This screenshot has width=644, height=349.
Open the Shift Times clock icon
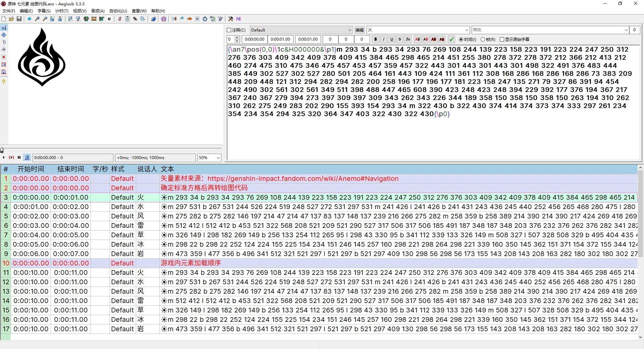[x=205, y=19]
